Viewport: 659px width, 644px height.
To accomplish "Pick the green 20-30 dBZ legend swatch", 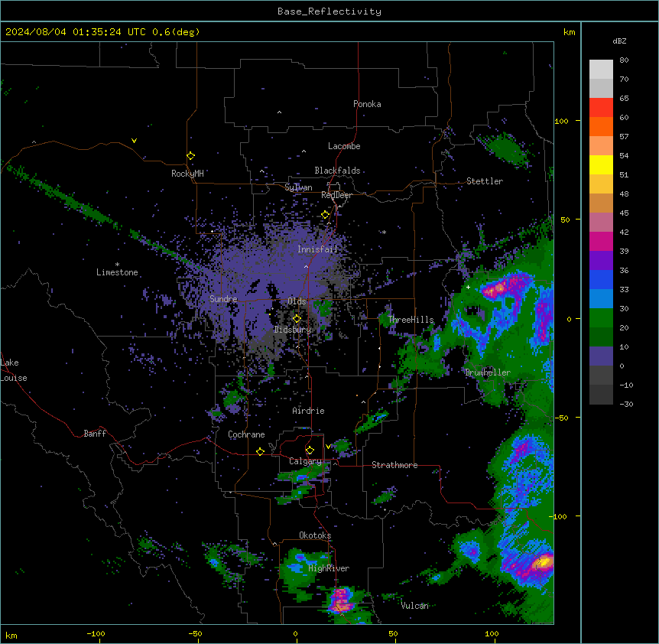I will [x=601, y=318].
